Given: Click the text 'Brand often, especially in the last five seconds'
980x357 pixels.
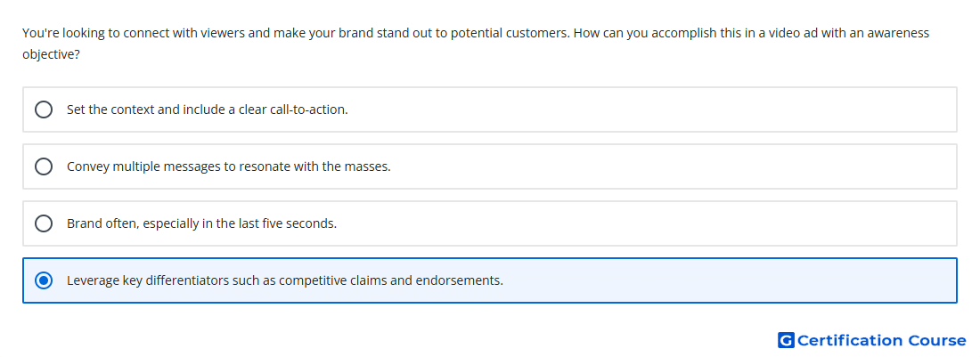Looking at the screenshot, I should tap(202, 223).
